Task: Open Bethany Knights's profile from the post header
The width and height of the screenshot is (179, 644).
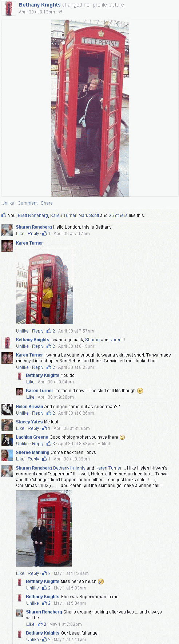Action: click(x=40, y=5)
